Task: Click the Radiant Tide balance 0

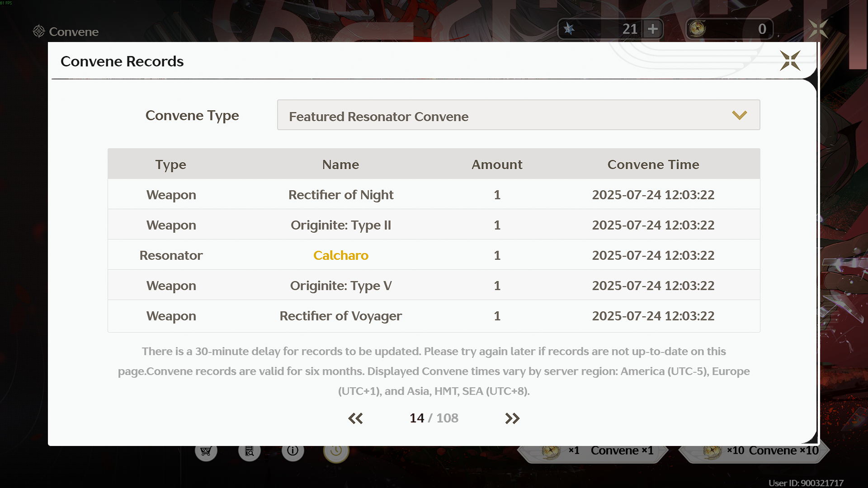Action: 762,29
